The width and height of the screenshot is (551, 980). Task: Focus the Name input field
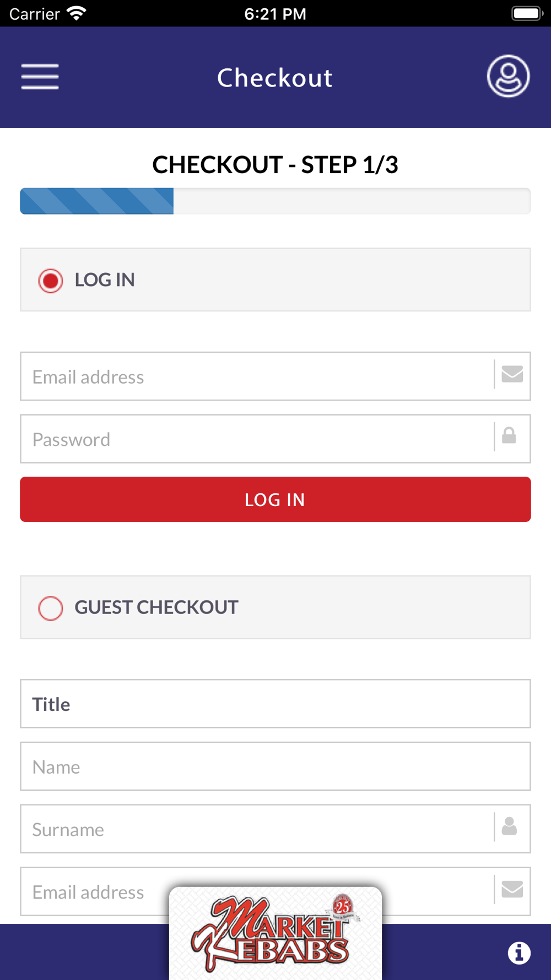point(275,767)
